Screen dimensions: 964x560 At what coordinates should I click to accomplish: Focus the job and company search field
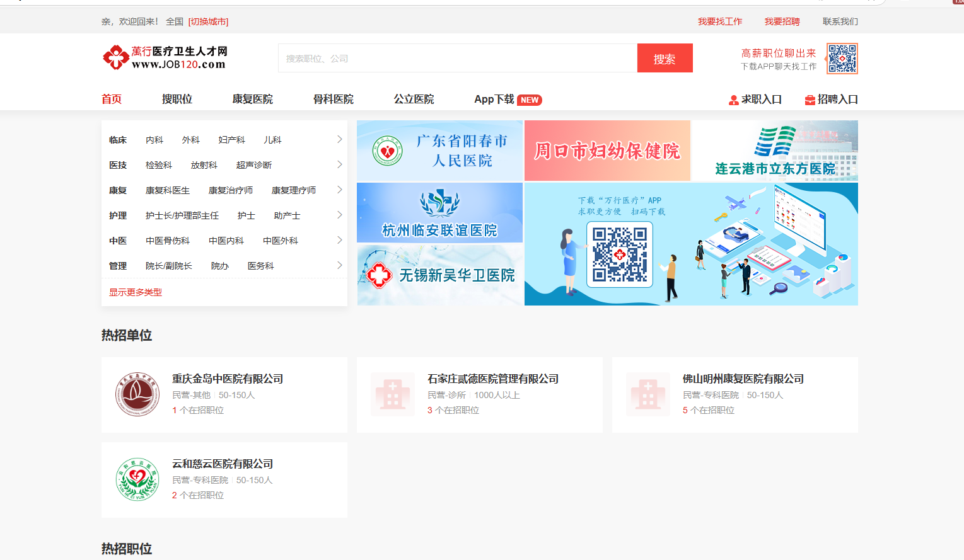tap(457, 59)
